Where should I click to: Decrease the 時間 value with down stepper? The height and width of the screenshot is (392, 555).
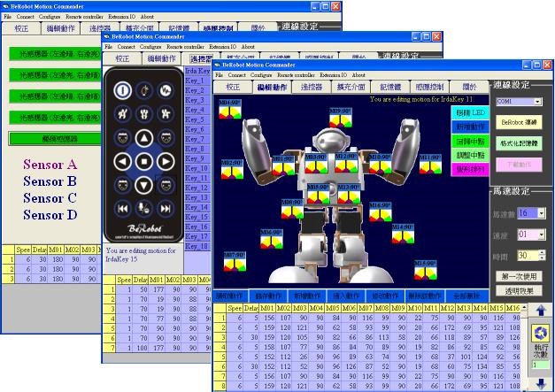tap(542, 257)
